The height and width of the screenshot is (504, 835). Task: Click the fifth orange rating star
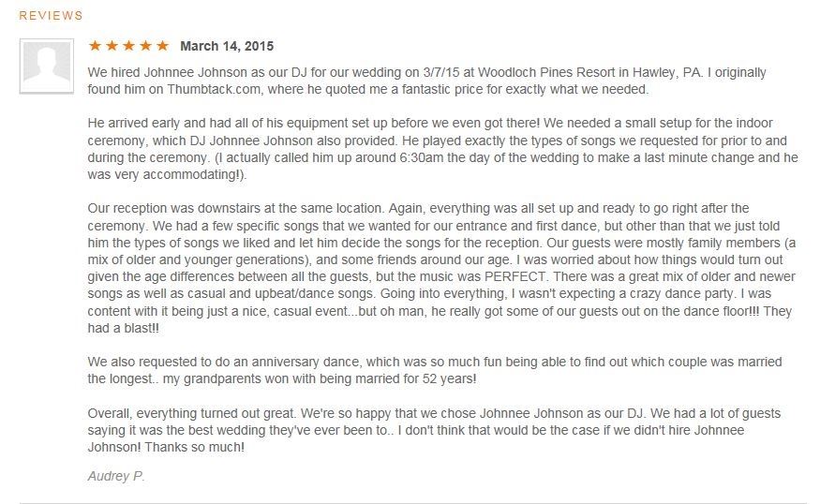[x=162, y=46]
